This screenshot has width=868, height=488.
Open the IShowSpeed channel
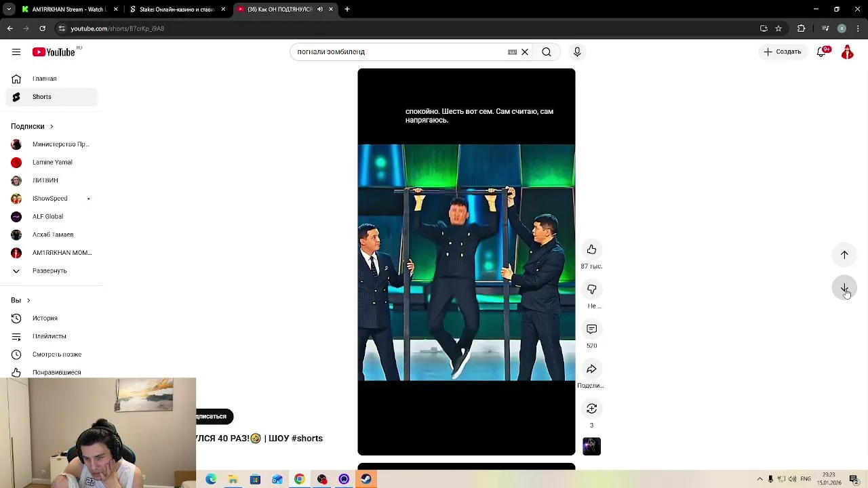pyautogui.click(x=52, y=199)
